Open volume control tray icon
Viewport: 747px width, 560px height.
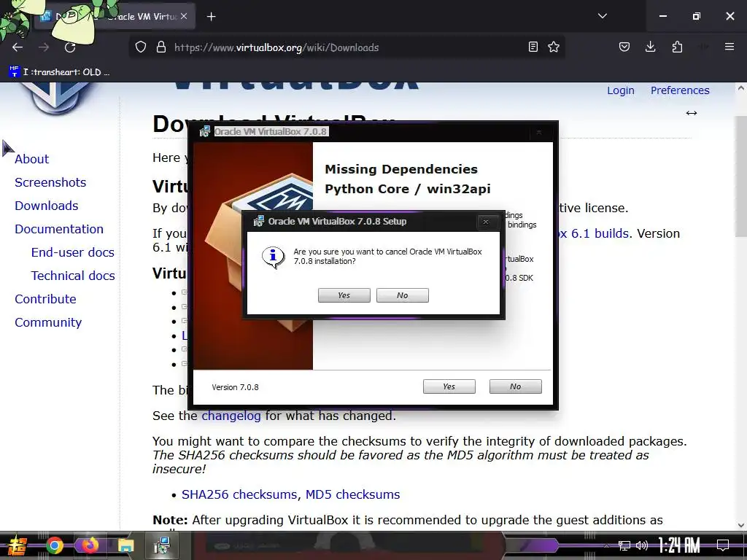[x=642, y=545]
